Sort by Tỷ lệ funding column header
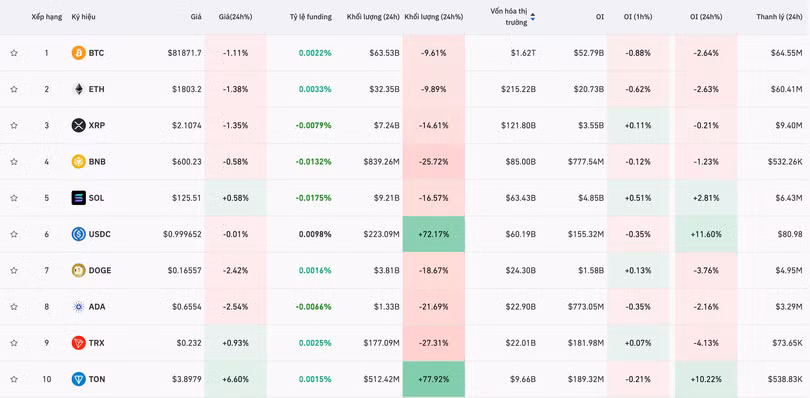The height and width of the screenshot is (398, 810). point(310,17)
